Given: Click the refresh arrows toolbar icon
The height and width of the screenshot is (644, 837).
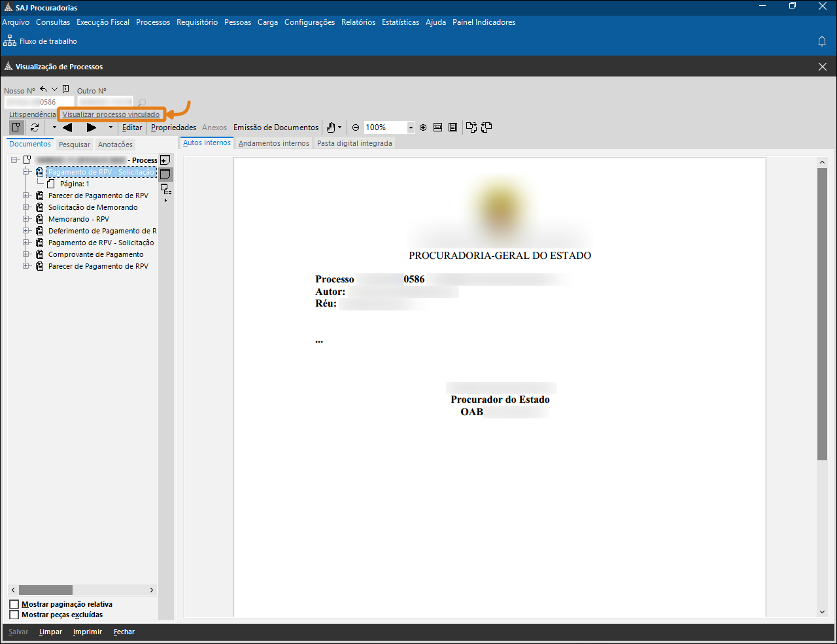Looking at the screenshot, I should click(35, 127).
